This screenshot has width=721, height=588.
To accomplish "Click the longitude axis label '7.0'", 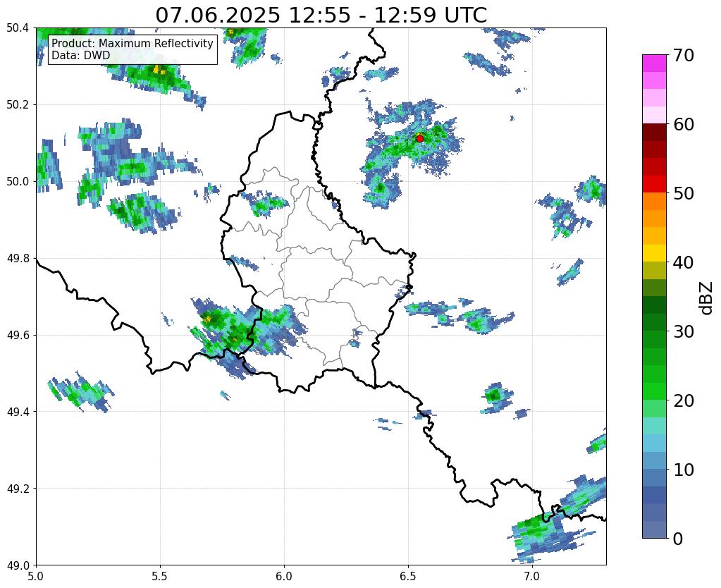I will (x=532, y=576).
